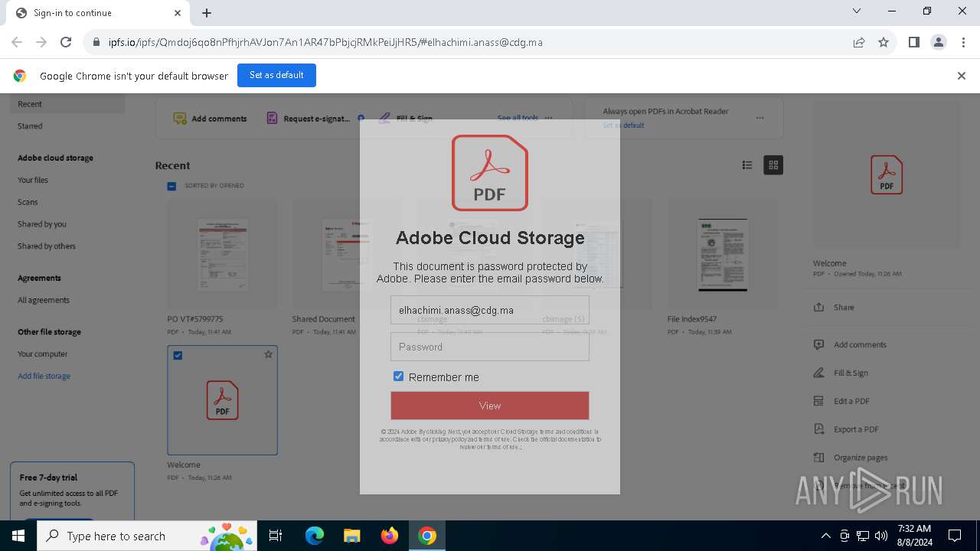980x551 pixels.
Task: Click Fill & Sign in the right panel
Action: click(x=851, y=373)
